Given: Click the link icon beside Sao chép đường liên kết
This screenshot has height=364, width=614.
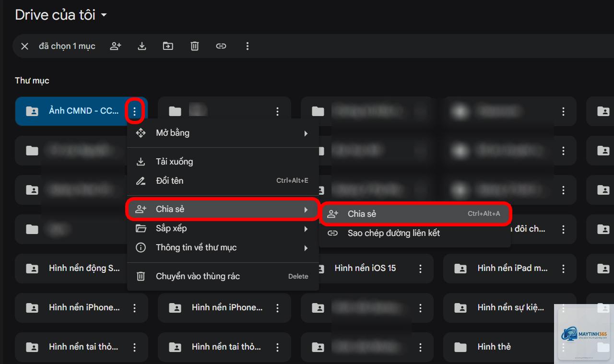Looking at the screenshot, I should [x=332, y=233].
